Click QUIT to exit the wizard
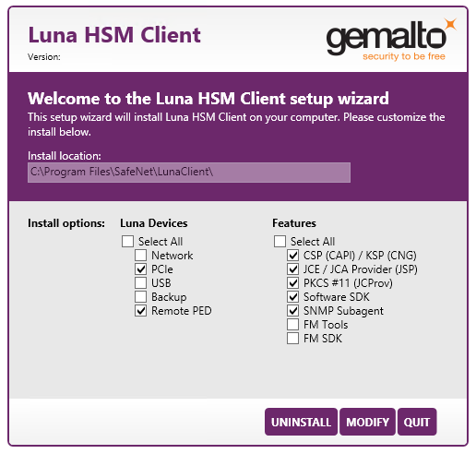Image resolution: width=476 pixels, height=454 pixels. [x=417, y=422]
